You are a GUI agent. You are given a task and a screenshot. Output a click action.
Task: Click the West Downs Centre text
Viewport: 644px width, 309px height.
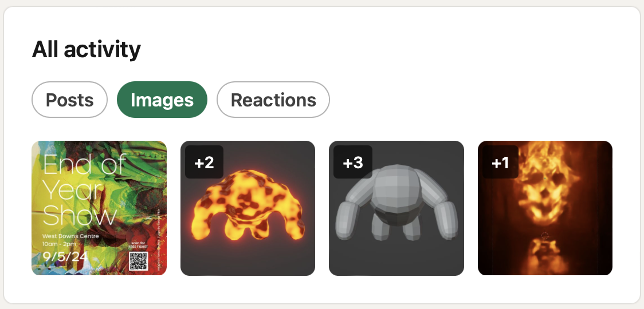click(x=70, y=236)
